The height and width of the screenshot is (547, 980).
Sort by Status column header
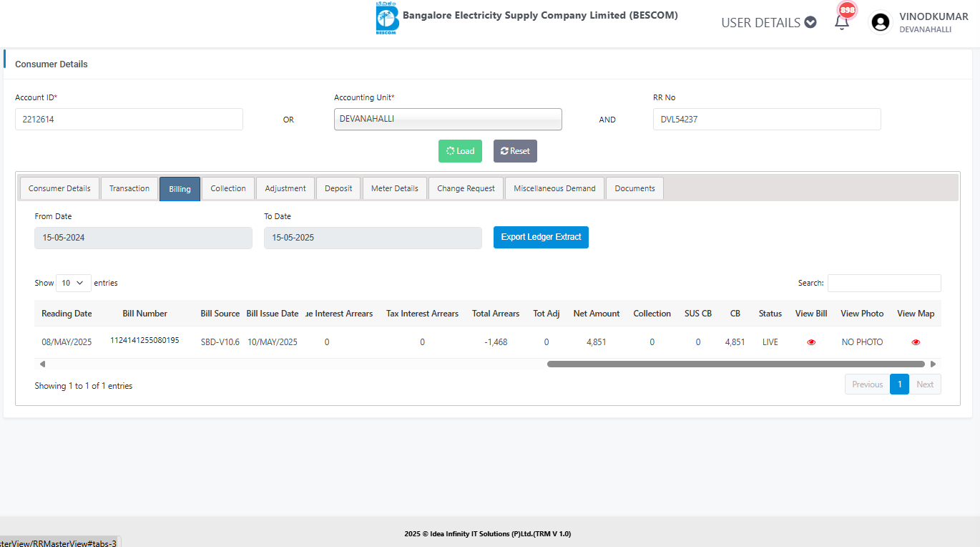pyautogui.click(x=770, y=314)
